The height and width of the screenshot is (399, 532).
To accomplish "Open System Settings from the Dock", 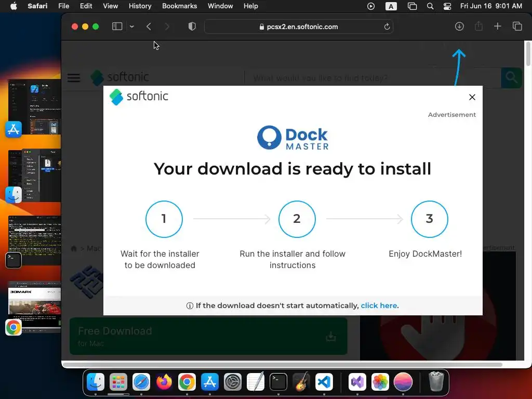I will coord(233,382).
